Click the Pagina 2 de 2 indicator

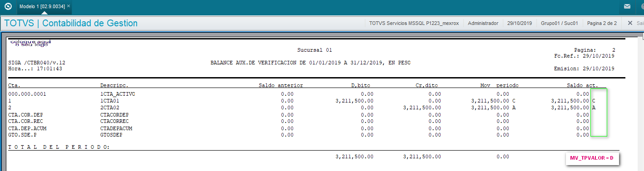pos(602,23)
